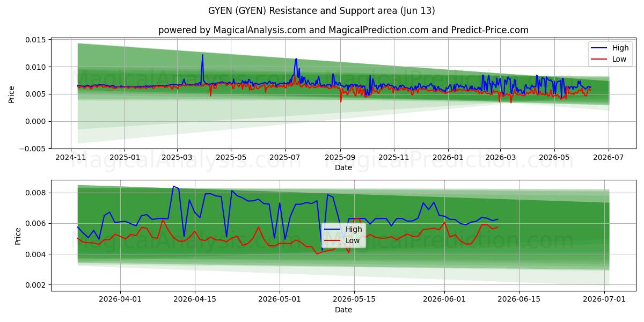This screenshot has width=644, height=322.
Task: Click the '2026-04-01' x-axis tick label
Action: coord(120,300)
